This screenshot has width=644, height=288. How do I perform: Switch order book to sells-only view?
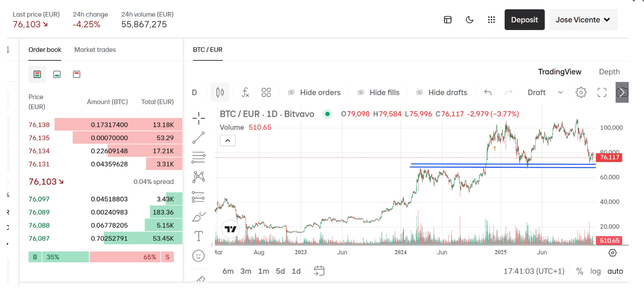76,74
